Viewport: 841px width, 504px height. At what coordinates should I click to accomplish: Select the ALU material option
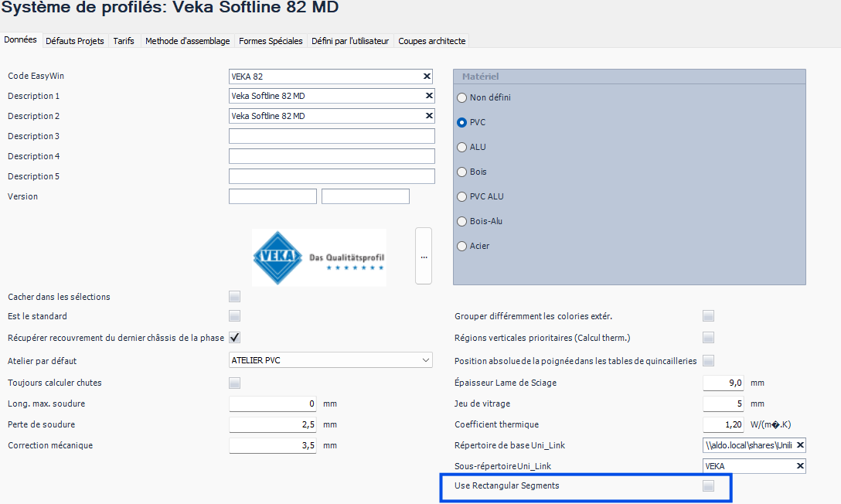pos(461,147)
